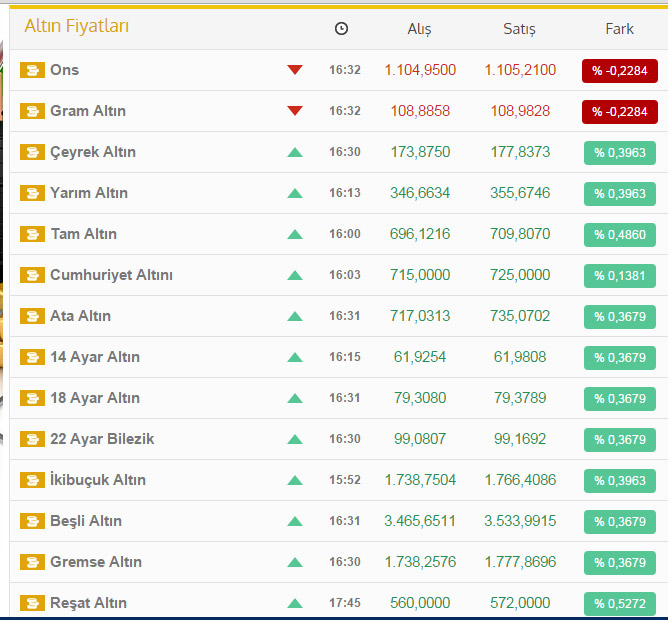
Task: Open the Gremse Altın details link
Action: click(96, 562)
